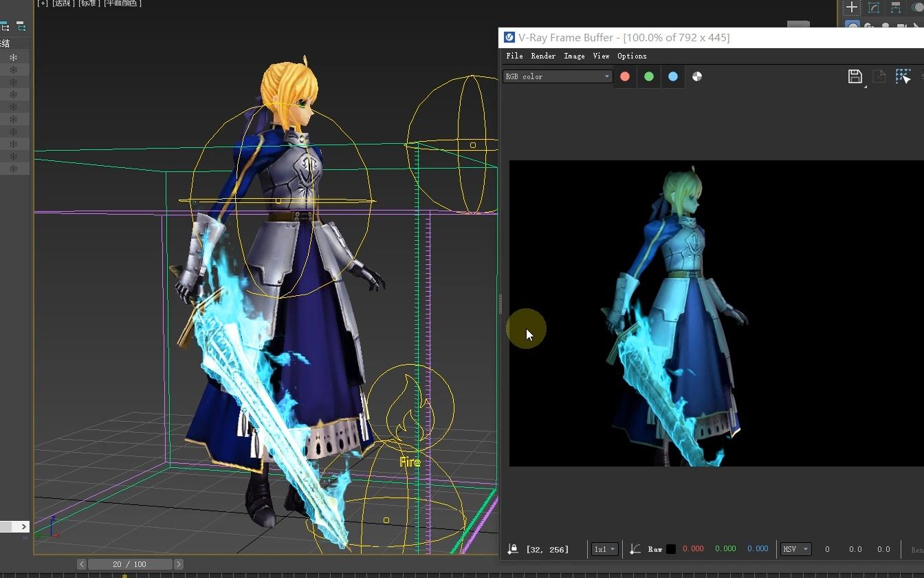Click the rendered Saber image in frame buffer
This screenshot has width=924, height=578.
tap(716, 313)
